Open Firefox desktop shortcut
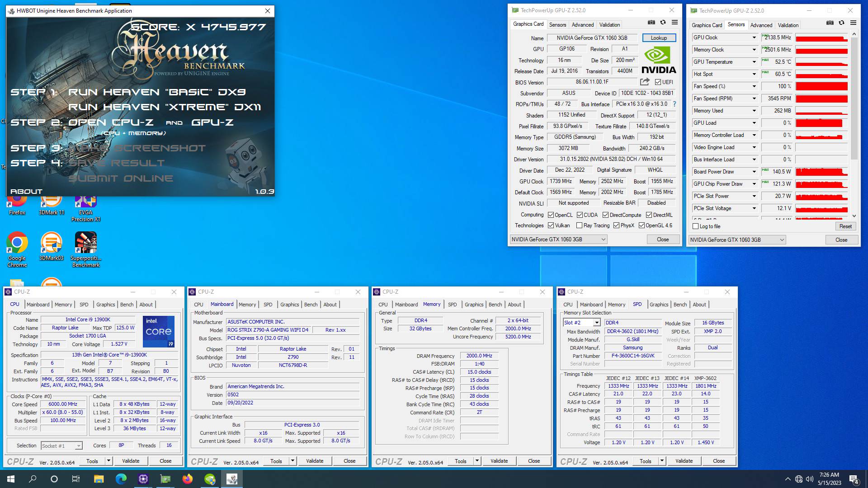 coord(17,206)
